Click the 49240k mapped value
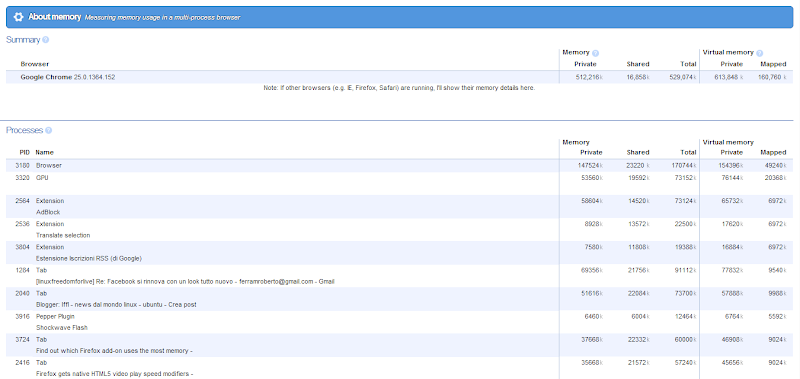Screen dimensions: 800x379 pyautogui.click(x=775, y=166)
